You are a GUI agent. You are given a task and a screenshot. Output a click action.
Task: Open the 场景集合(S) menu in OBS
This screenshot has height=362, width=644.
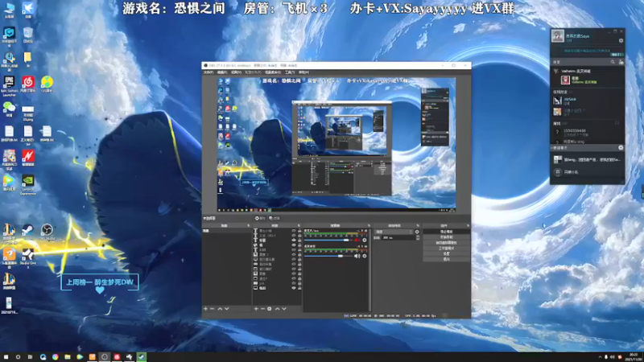273,72
